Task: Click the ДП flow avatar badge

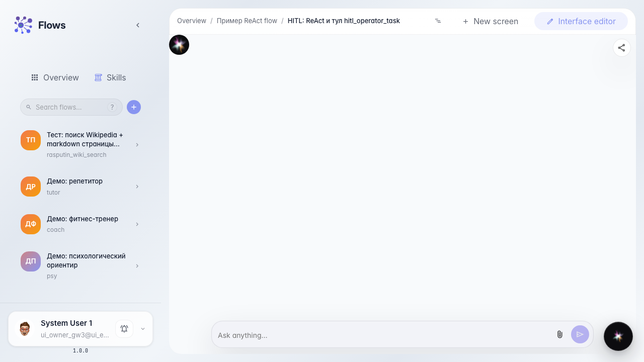Action: [x=31, y=261]
